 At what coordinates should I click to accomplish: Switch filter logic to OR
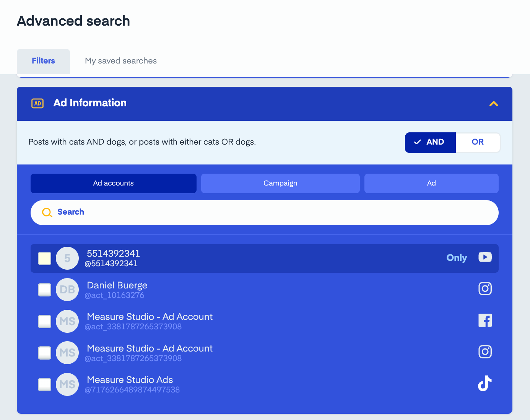coord(478,142)
